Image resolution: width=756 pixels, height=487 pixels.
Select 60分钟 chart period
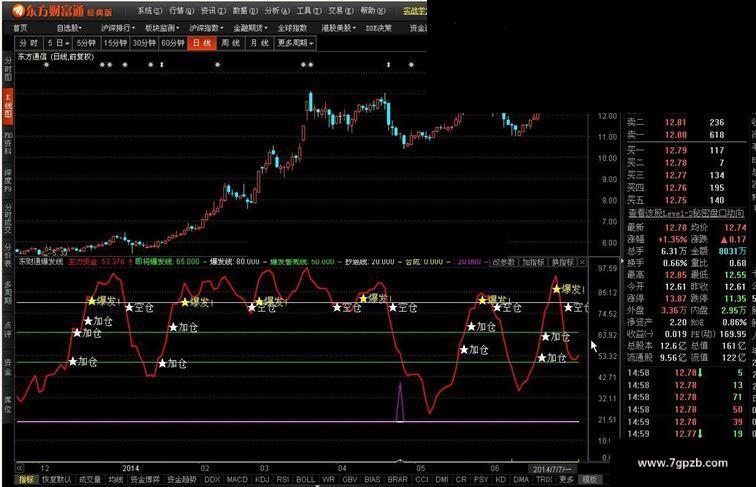[x=173, y=43]
